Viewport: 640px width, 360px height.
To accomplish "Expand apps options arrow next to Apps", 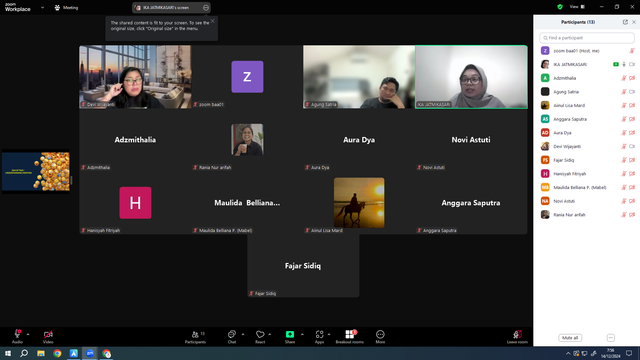I will coord(329,334).
